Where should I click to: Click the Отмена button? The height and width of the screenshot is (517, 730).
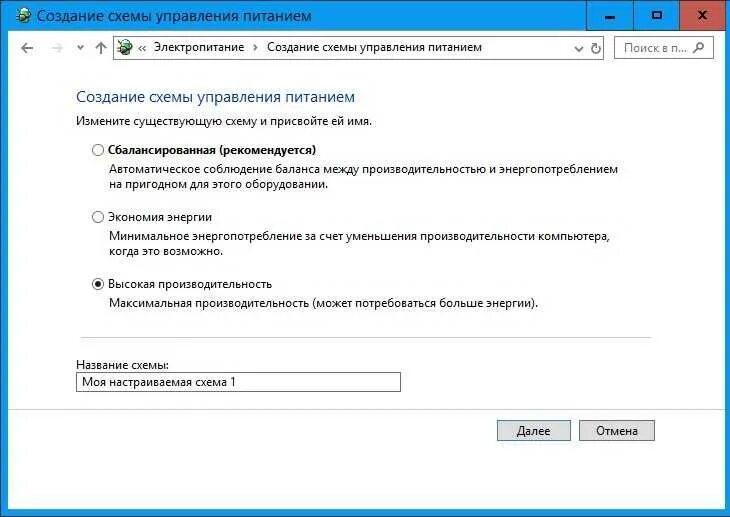coord(617,431)
